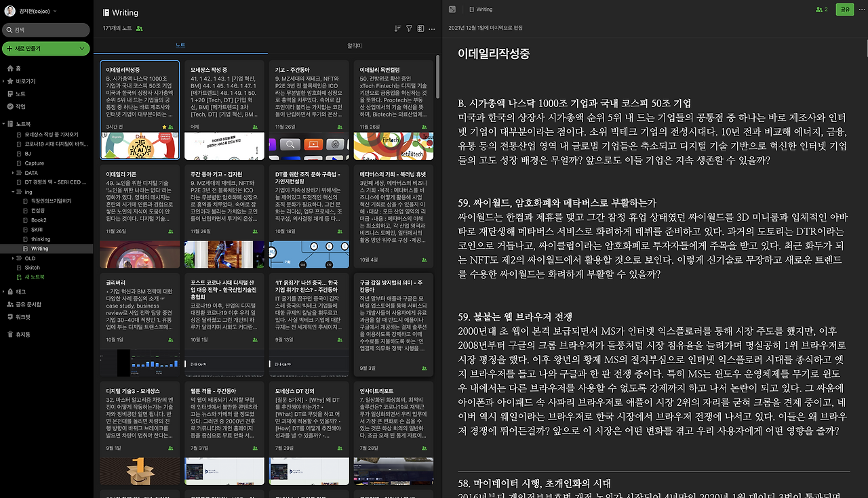Click the Writing notebook icon in header

[106, 13]
